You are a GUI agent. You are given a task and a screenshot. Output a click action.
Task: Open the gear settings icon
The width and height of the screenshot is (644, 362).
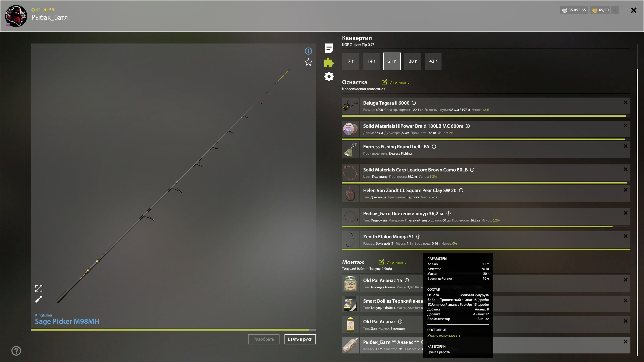pyautogui.click(x=329, y=76)
